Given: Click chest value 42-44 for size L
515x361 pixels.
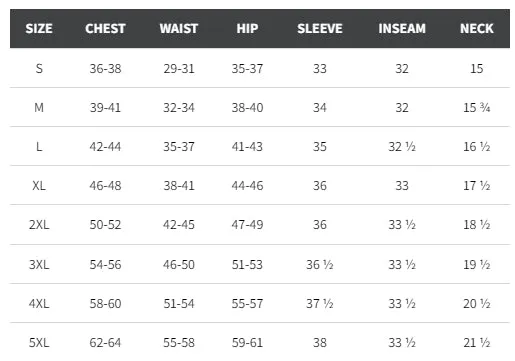Looking at the screenshot, I should click(105, 147).
